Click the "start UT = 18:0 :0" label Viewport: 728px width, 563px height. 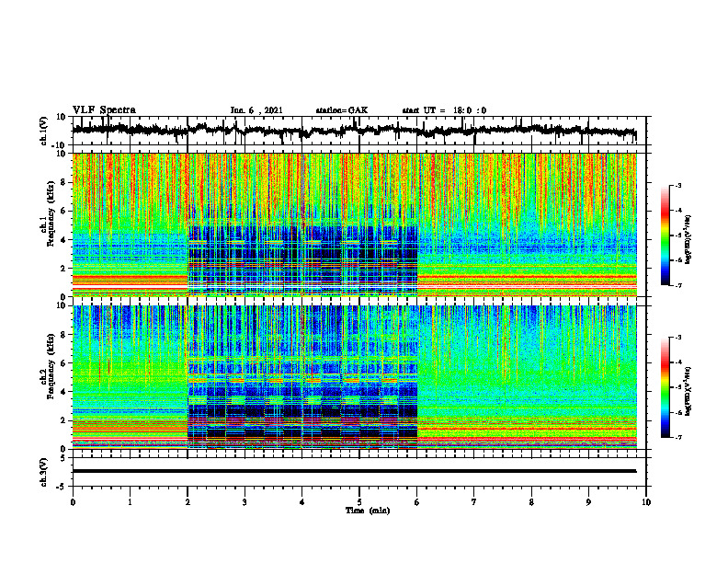[x=444, y=110]
